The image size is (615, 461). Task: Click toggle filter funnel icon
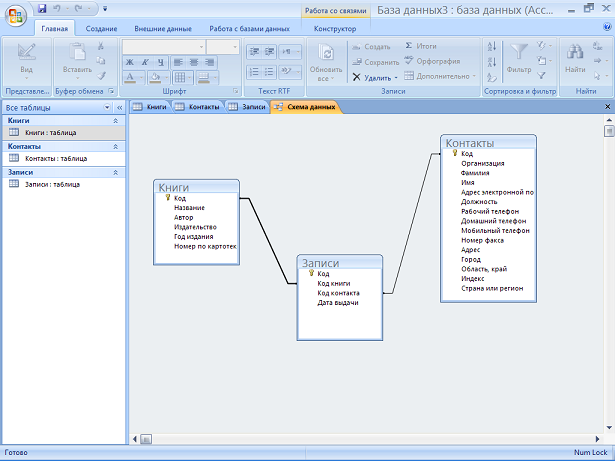tap(542, 75)
